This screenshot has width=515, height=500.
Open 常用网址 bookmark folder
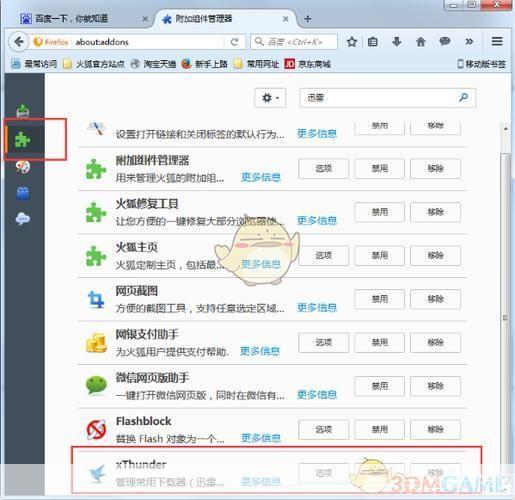(256, 64)
